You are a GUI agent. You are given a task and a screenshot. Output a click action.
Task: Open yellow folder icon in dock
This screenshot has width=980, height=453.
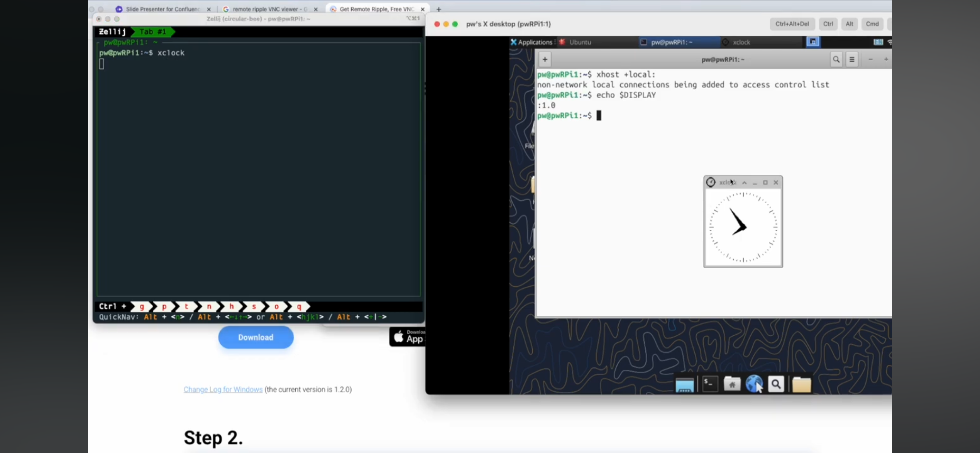point(801,385)
